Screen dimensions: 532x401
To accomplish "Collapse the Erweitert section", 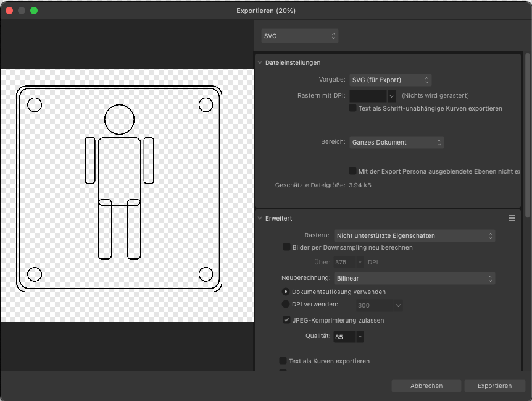I will (260, 218).
